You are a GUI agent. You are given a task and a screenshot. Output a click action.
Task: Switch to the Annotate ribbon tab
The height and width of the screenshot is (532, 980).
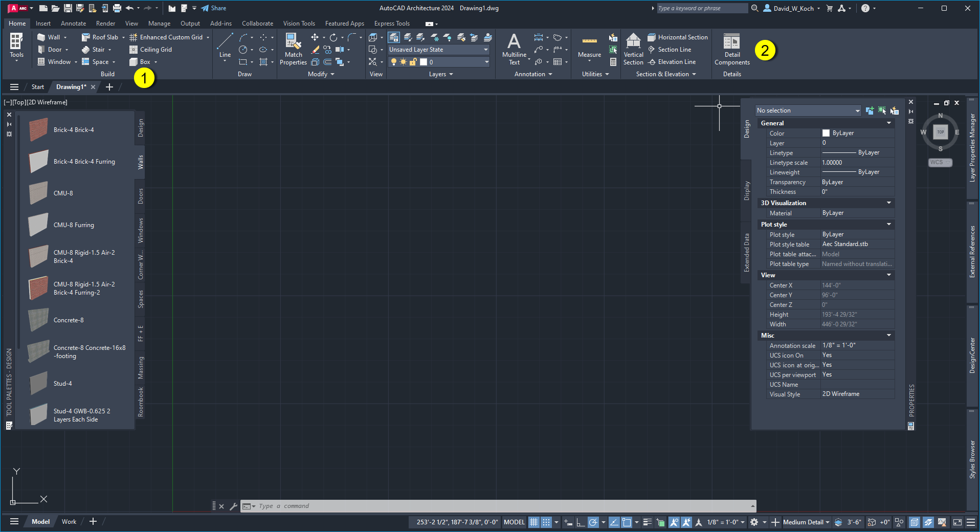point(73,23)
